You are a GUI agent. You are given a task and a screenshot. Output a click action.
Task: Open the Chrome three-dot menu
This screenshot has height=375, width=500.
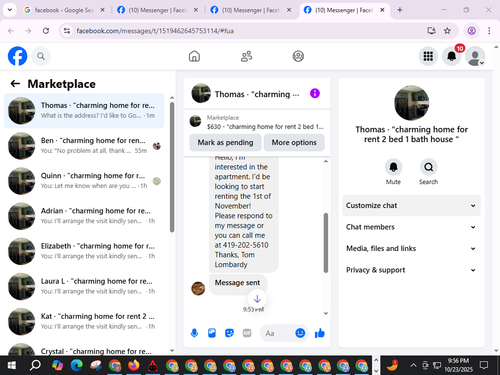coord(489,31)
